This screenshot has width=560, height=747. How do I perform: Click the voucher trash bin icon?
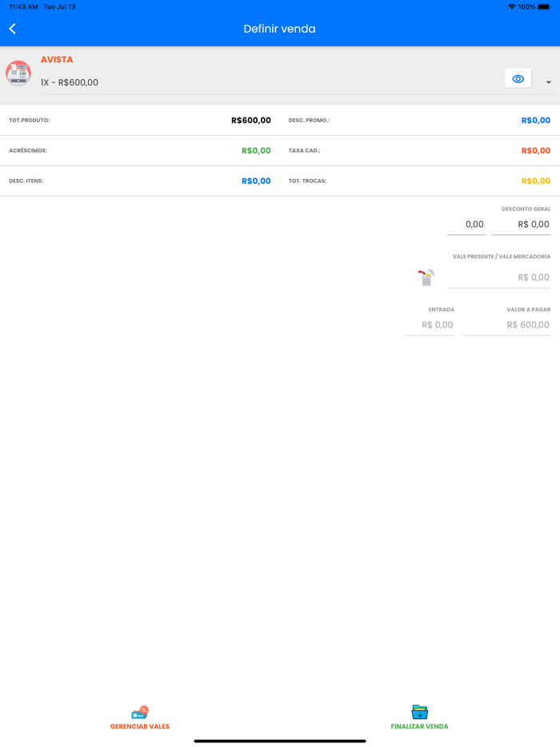pos(426,278)
